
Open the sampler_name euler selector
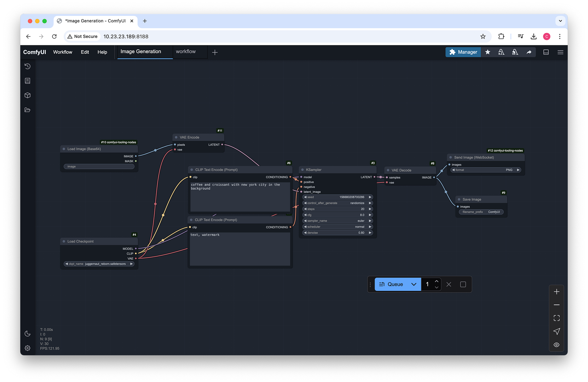[x=338, y=221]
